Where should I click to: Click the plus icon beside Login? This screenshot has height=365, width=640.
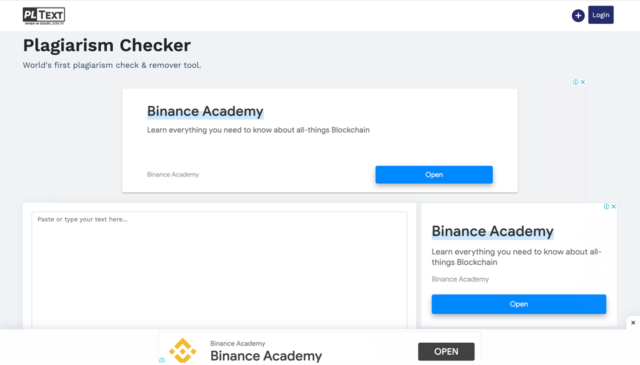(578, 16)
